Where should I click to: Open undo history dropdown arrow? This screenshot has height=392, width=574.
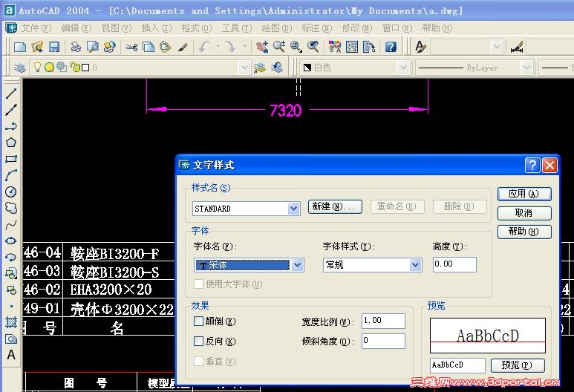[218, 47]
